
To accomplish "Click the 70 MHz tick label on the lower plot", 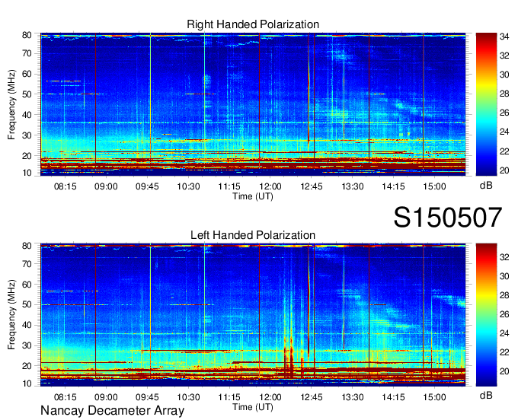I will tap(27, 264).
